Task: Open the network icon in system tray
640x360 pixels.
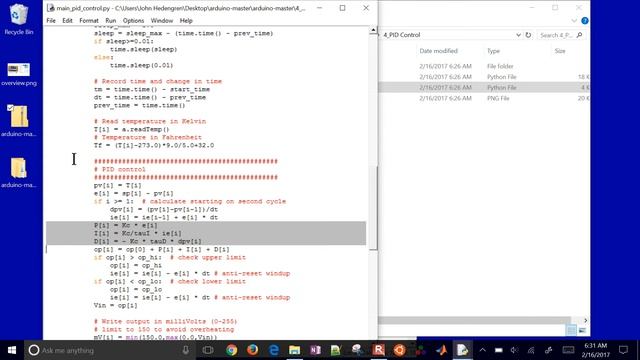Action: click(531, 350)
